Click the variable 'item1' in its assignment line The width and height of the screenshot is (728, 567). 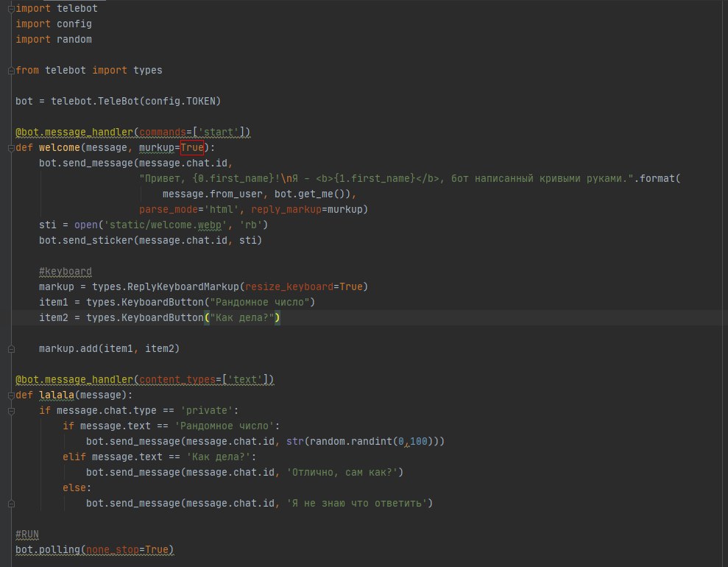click(x=54, y=302)
